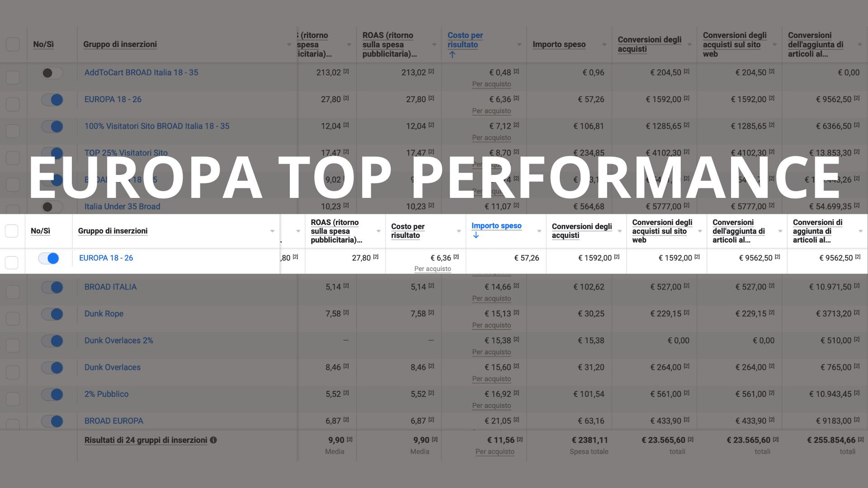Image resolution: width=868 pixels, height=488 pixels.
Task: Click Dunk Rope amount spent € 30,25
Action: [591, 314]
